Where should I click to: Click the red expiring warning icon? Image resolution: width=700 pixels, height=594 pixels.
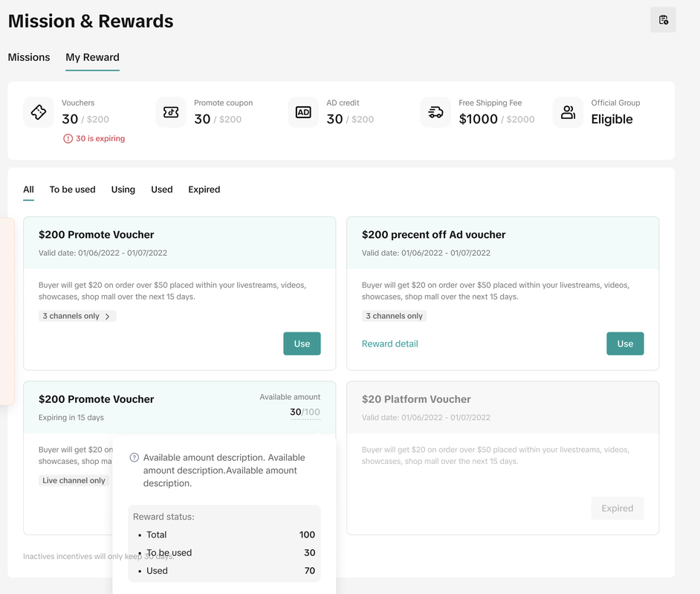click(x=68, y=138)
